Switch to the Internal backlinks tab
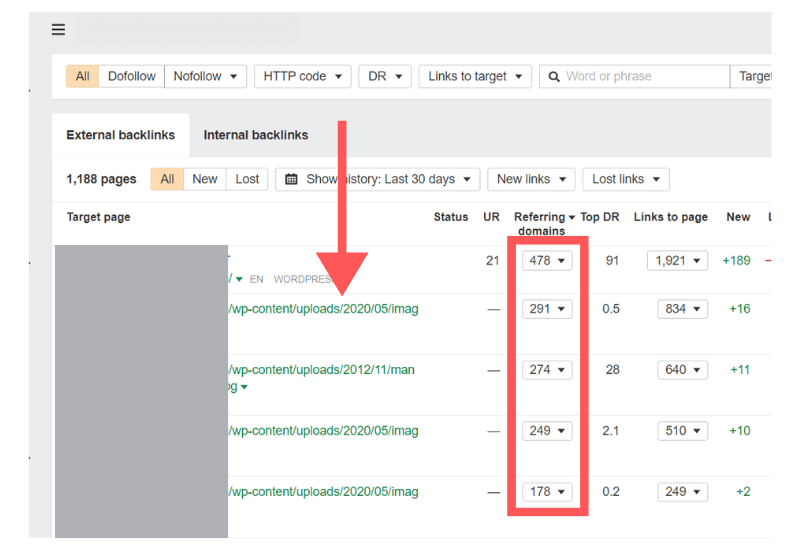The image size is (800, 550). click(256, 135)
